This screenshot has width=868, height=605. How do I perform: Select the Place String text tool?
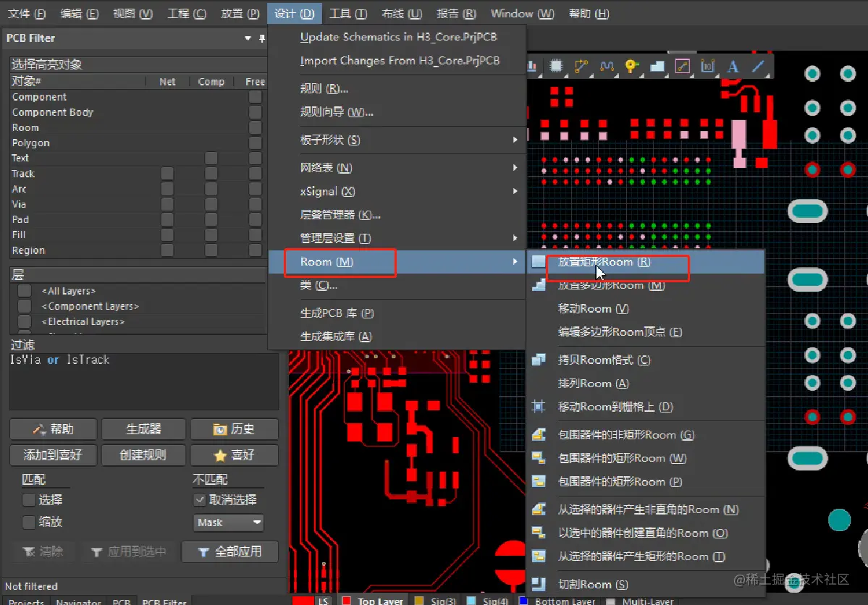[x=733, y=66]
